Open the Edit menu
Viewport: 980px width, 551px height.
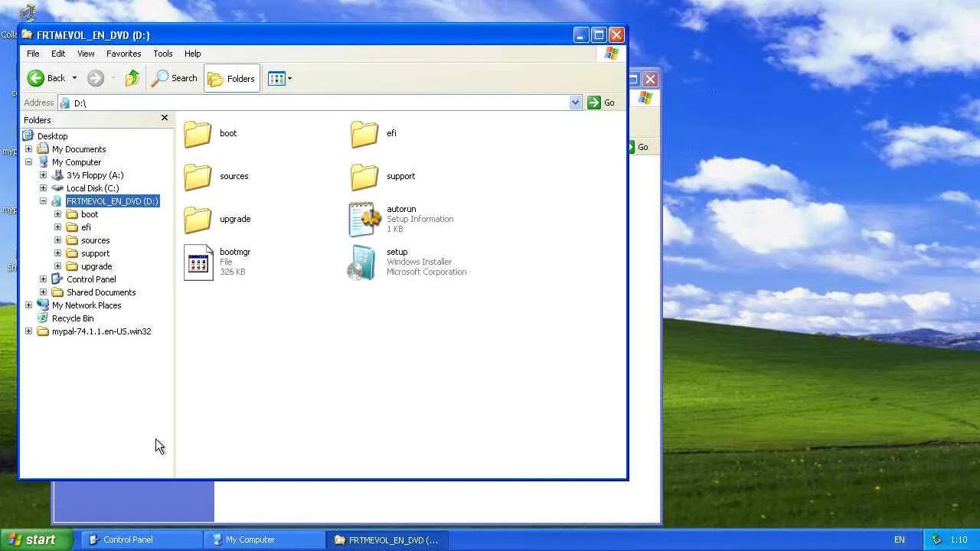[58, 54]
